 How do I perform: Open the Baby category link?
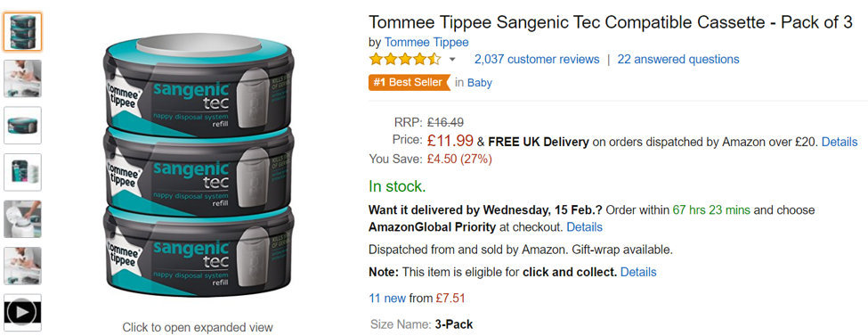pyautogui.click(x=479, y=83)
